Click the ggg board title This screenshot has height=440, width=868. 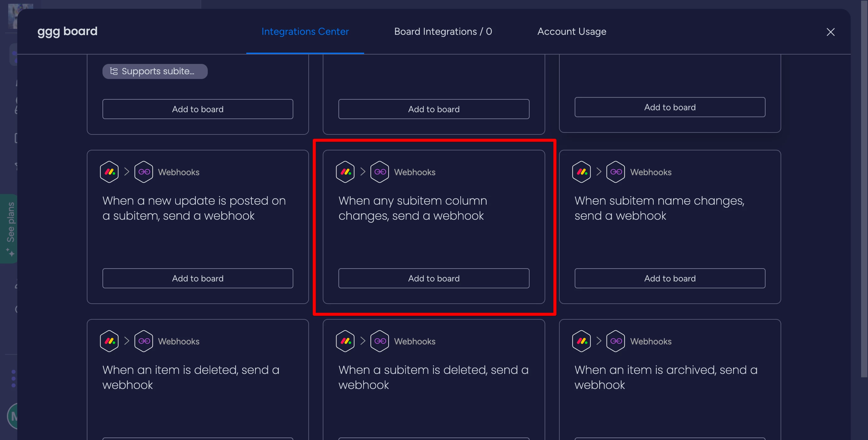coord(67,31)
